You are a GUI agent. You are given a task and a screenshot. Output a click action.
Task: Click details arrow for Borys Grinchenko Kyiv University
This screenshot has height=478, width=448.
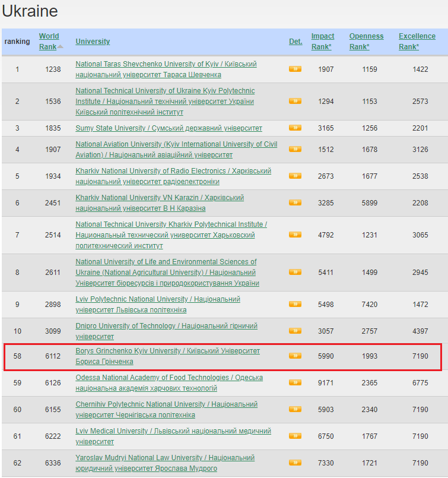pyautogui.click(x=295, y=356)
